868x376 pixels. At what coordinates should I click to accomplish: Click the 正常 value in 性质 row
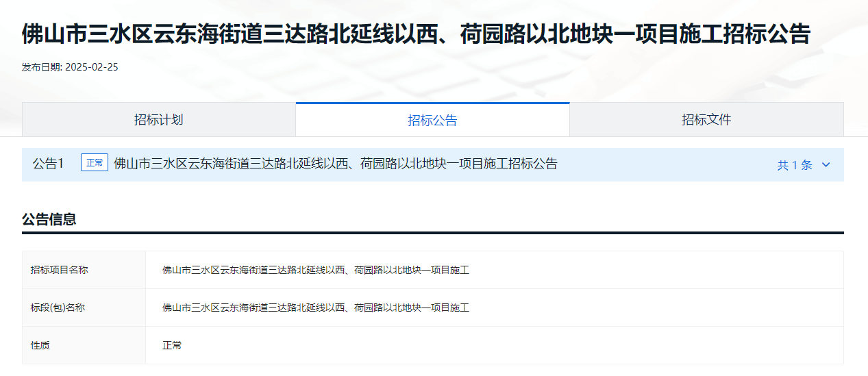pos(172,345)
